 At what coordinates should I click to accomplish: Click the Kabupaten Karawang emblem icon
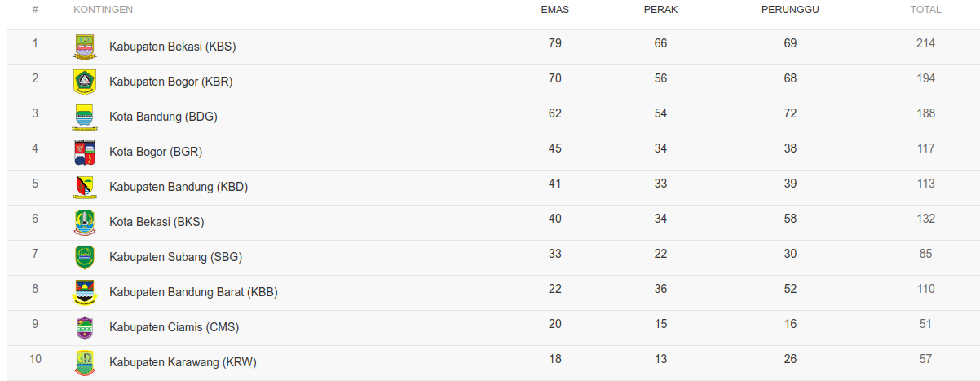(85, 362)
